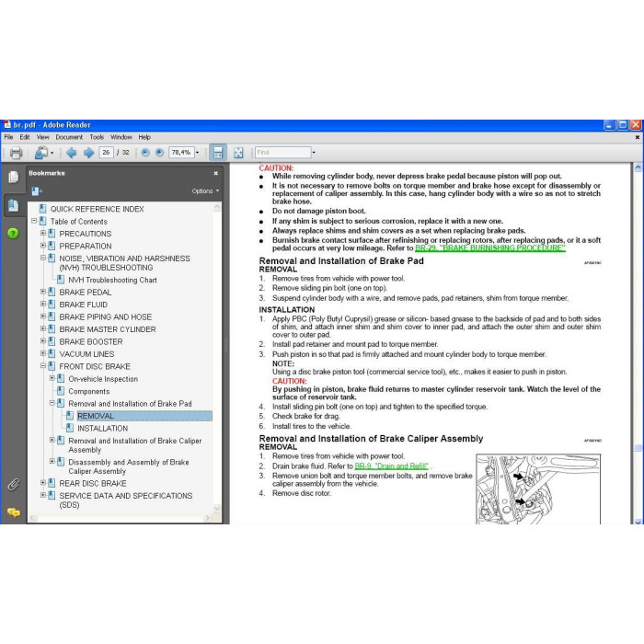Open the Attachments paperclip panel
Image resolution: width=644 pixels, height=644 pixels.
click(13, 485)
